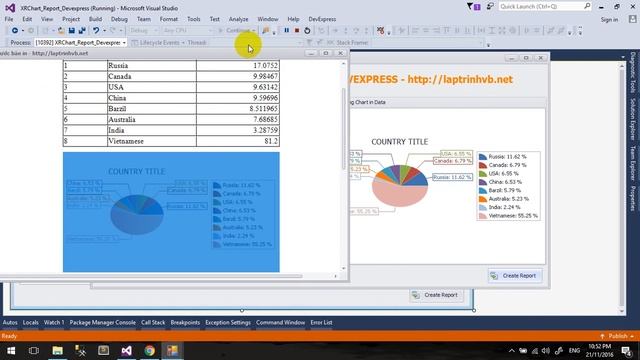
Task: Select the highlighted pie chart in report preview
Action: (x=171, y=212)
